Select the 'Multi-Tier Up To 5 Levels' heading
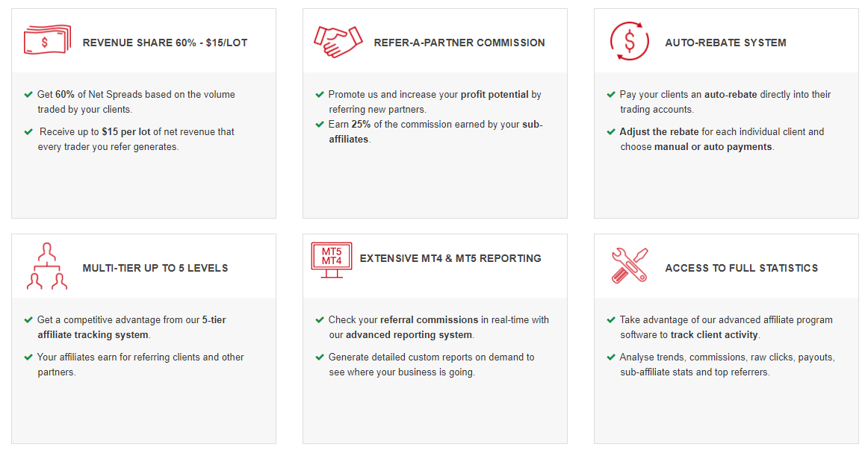This screenshot has width=868, height=453. click(155, 268)
